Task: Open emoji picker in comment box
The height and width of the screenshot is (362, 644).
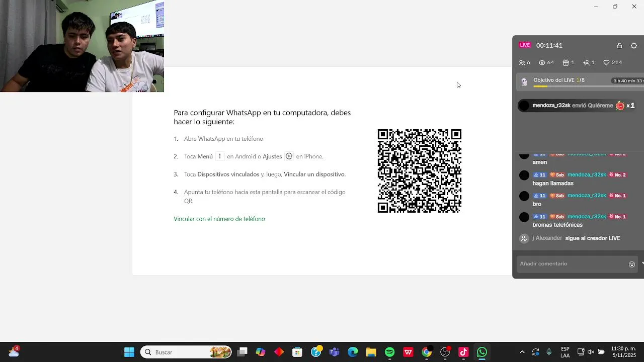Action: coord(632,264)
